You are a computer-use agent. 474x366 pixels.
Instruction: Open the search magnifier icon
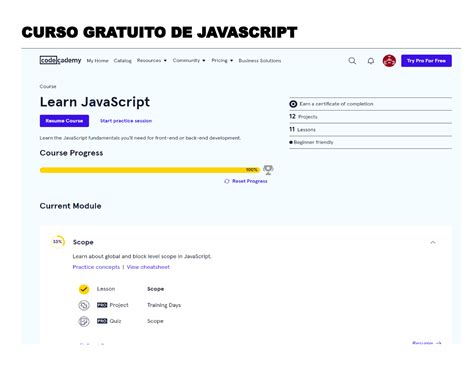pyautogui.click(x=352, y=61)
